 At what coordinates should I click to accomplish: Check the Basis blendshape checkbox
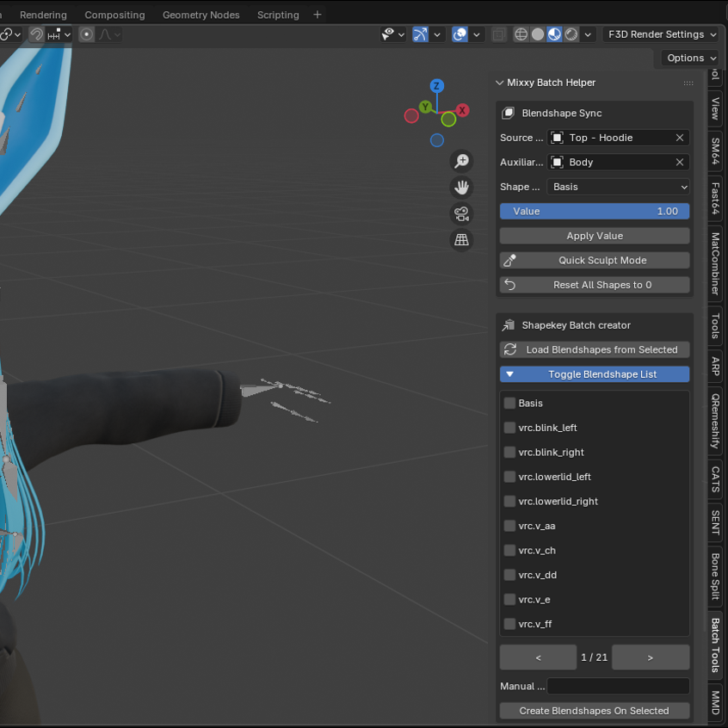click(509, 403)
